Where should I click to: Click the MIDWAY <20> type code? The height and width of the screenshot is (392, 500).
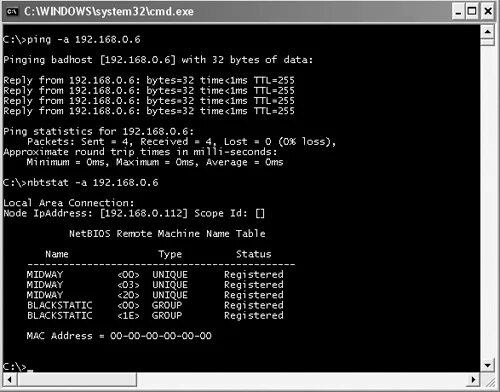pos(128,295)
